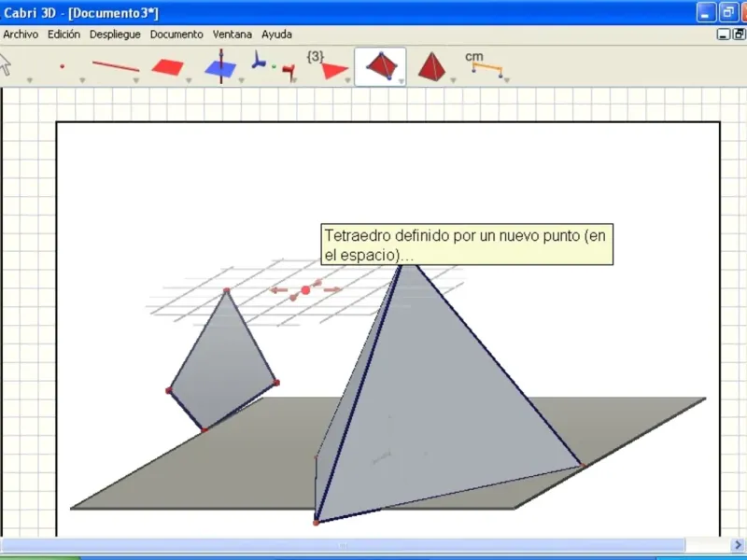Select the Regular polyhedron tool
The image size is (747, 560).
431,66
